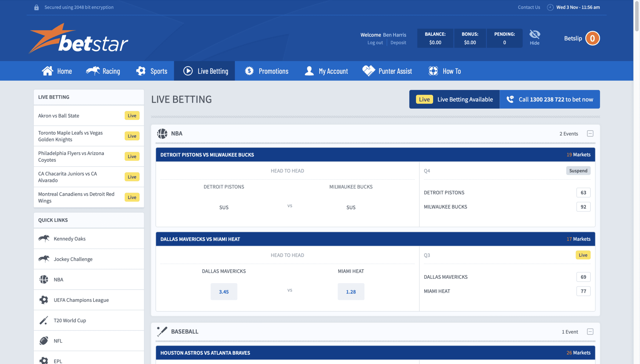Click the Contact Us link
Image resolution: width=640 pixels, height=364 pixels.
click(x=529, y=7)
